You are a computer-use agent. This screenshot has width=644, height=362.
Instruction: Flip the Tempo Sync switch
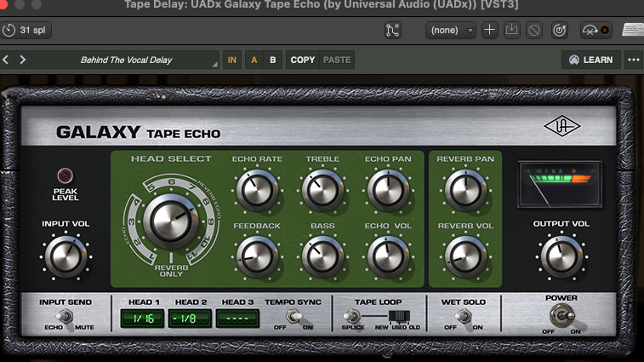pyautogui.click(x=294, y=317)
